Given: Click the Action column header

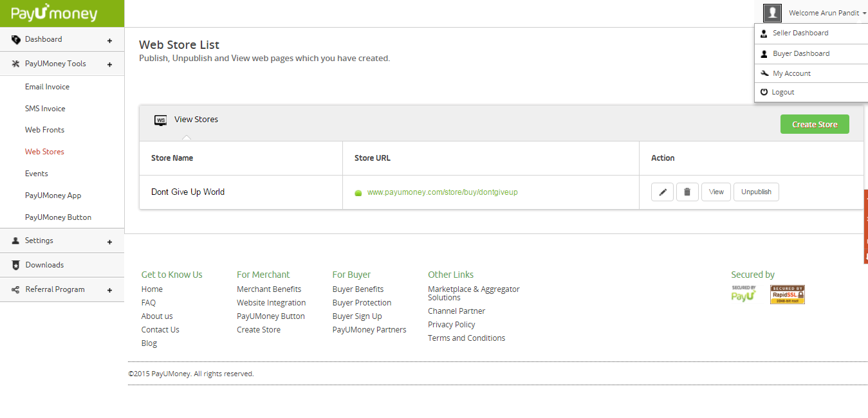Looking at the screenshot, I should pos(663,158).
